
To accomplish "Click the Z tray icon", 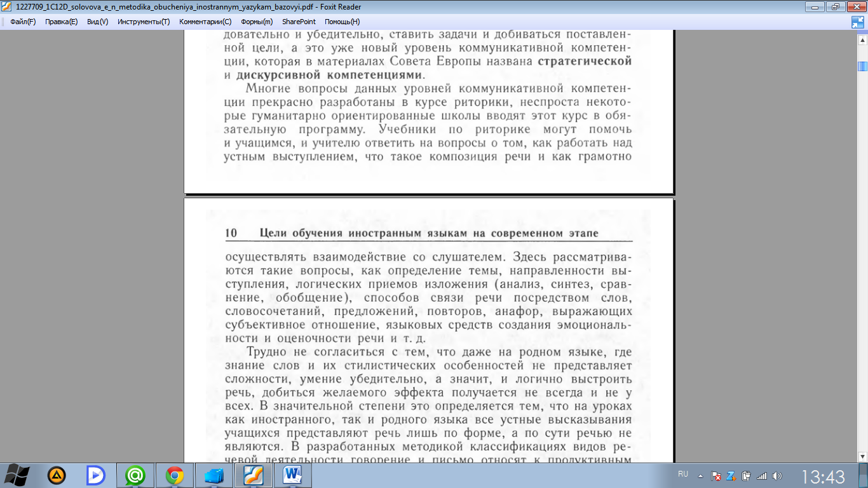I will (x=731, y=475).
